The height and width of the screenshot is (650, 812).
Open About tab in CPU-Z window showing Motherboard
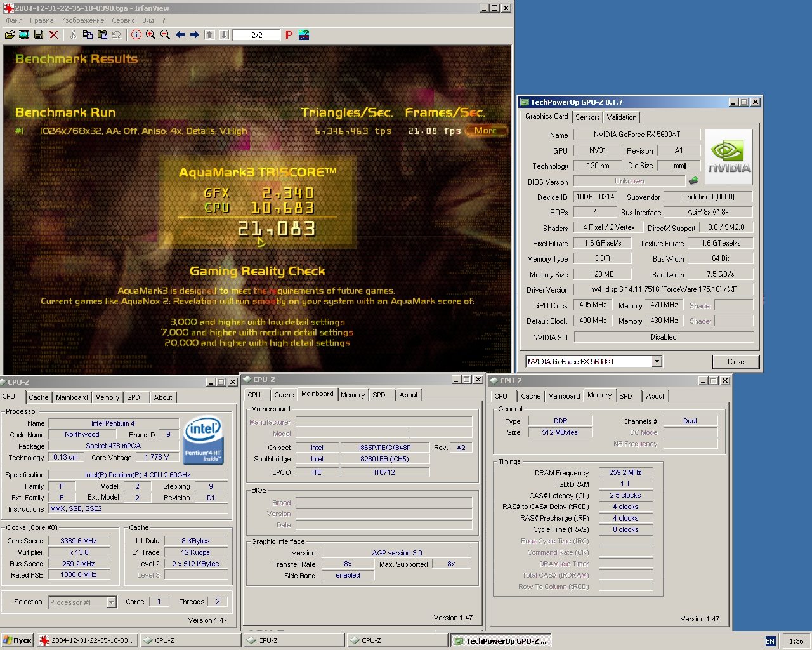click(409, 395)
